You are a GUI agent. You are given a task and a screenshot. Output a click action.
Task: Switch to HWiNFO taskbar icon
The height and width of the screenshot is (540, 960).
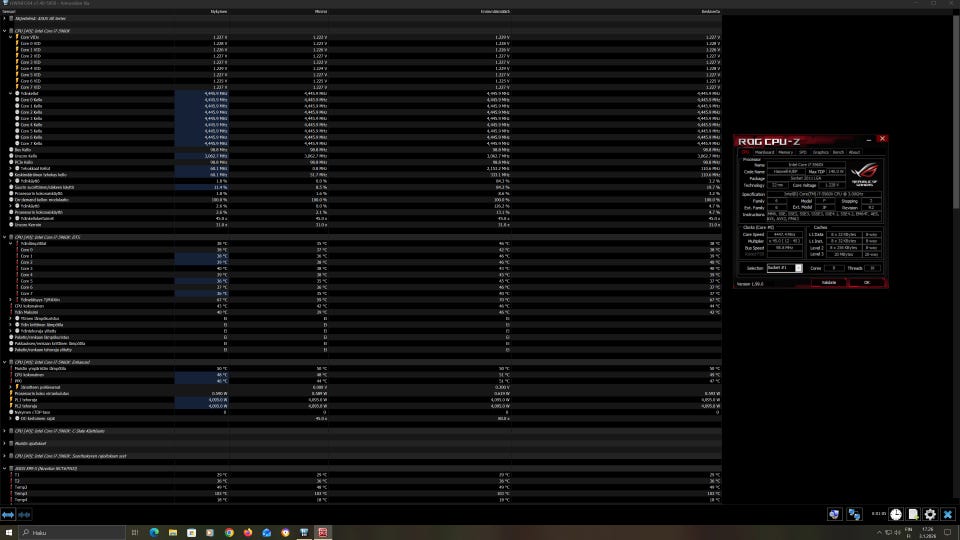pyautogui.click(x=304, y=533)
